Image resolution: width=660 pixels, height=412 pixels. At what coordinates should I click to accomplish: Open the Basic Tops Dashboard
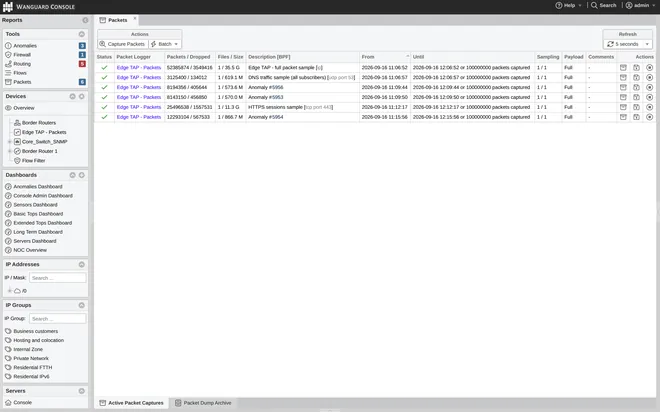38,214
